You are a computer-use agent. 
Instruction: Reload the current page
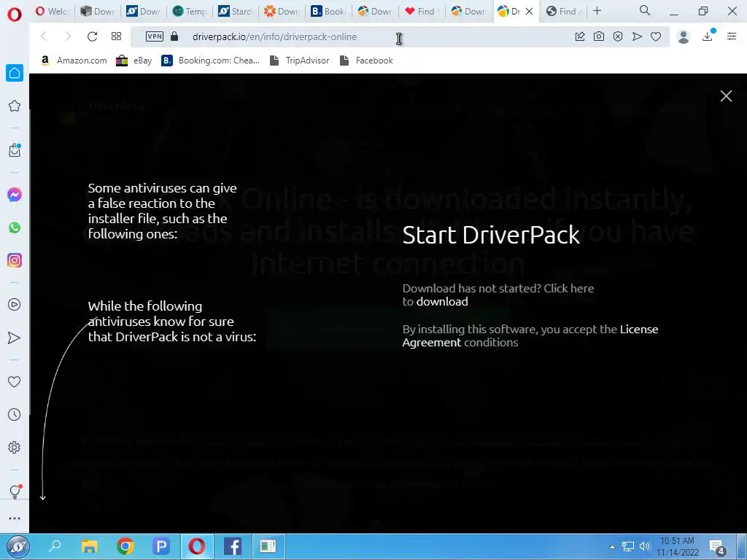coord(92,36)
